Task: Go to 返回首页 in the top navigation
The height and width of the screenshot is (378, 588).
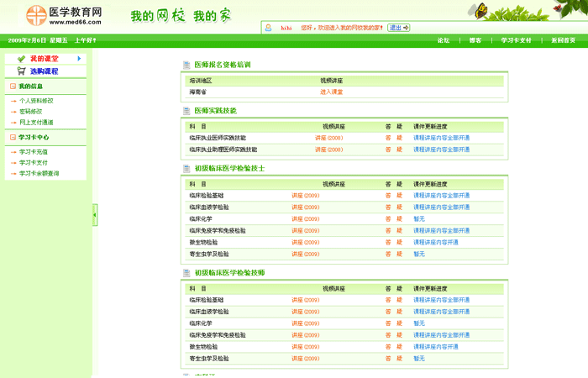Action: click(x=563, y=40)
